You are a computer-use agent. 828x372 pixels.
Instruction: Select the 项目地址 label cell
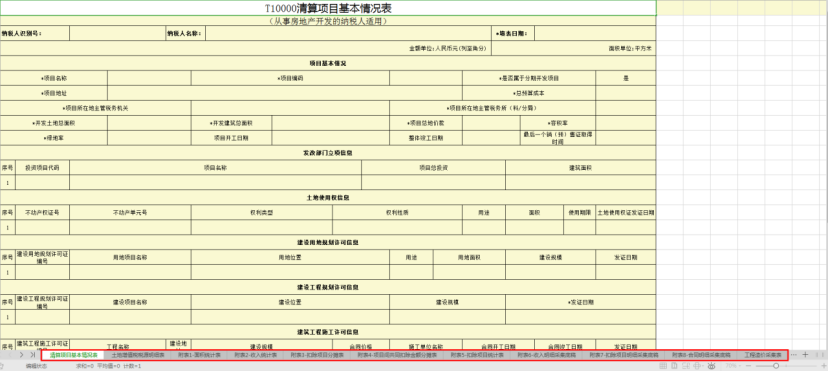pos(54,93)
